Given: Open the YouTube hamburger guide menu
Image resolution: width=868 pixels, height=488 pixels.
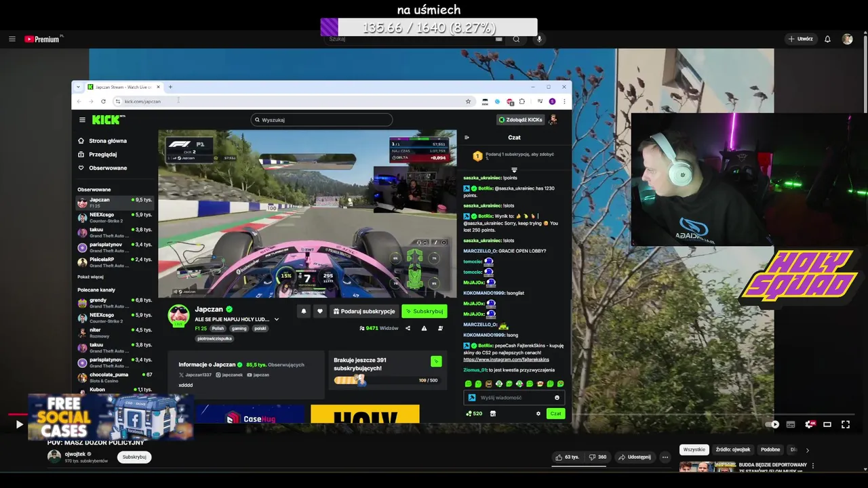Looking at the screenshot, I should click(x=12, y=39).
